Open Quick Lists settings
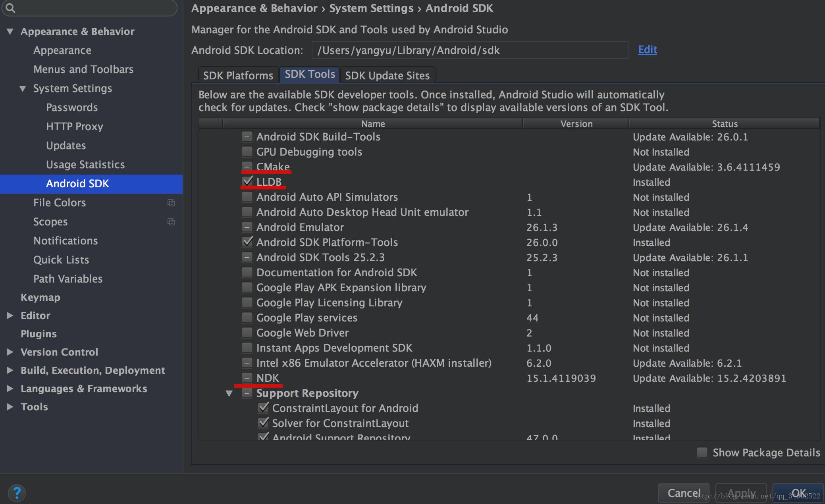This screenshot has height=504, width=825. pos(61,260)
